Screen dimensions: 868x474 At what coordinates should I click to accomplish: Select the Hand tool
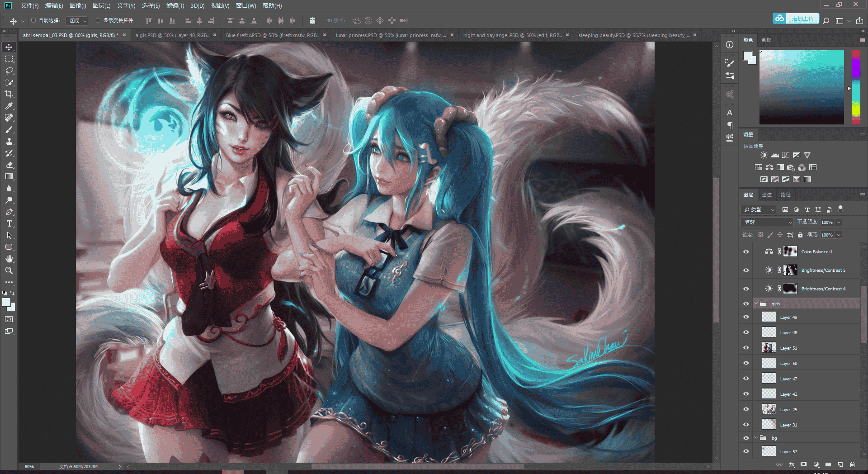9,259
